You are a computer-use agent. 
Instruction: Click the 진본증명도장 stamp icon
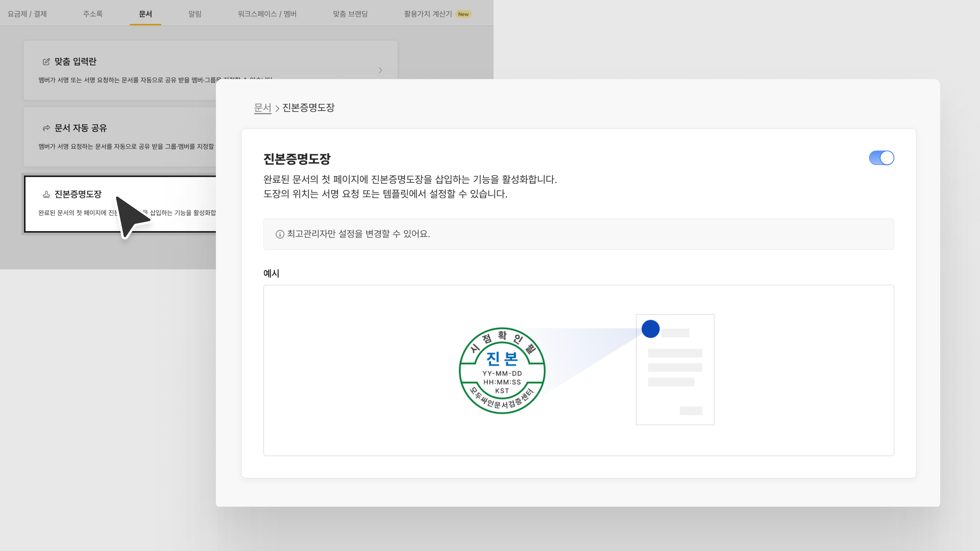tap(46, 194)
